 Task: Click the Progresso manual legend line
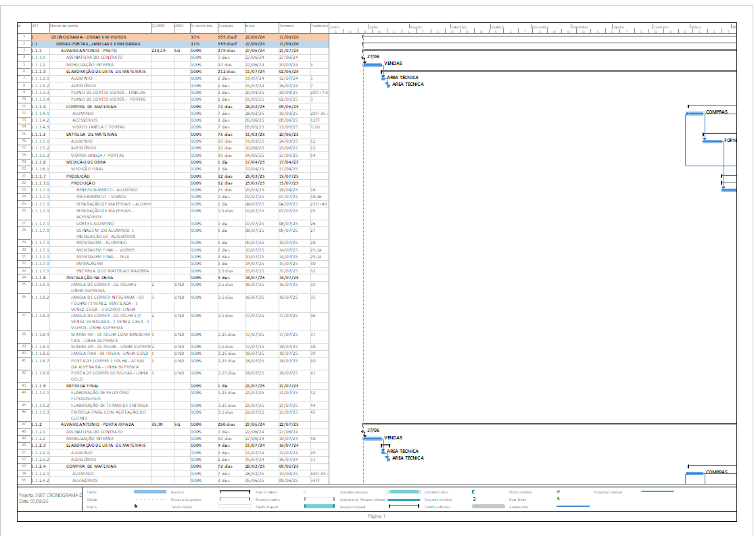coord(657,492)
